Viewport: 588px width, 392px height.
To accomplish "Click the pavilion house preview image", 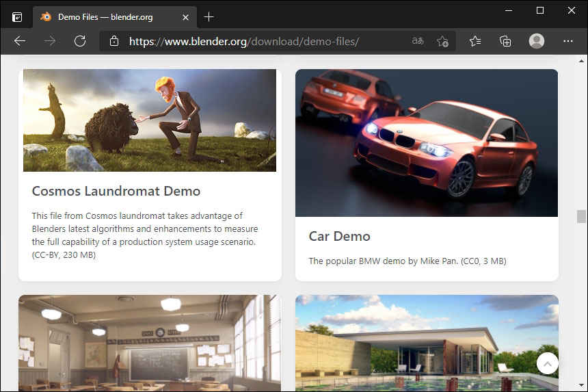I will click(427, 343).
